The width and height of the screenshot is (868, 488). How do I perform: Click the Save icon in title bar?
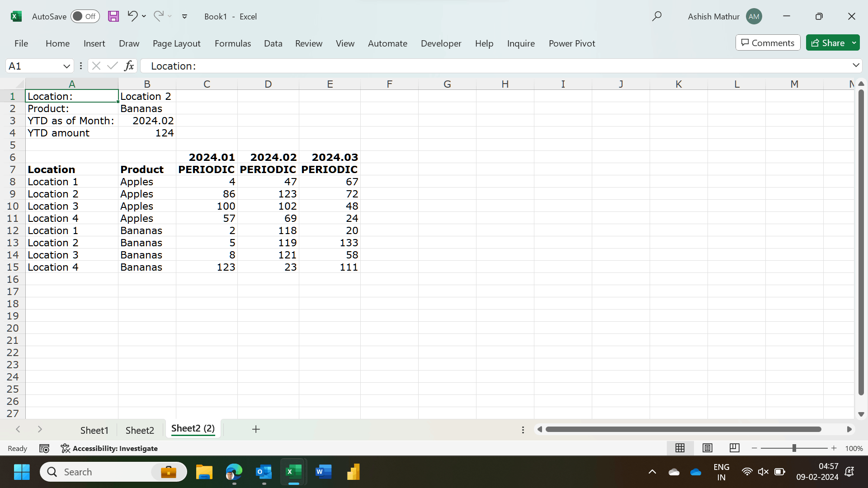pyautogui.click(x=113, y=16)
